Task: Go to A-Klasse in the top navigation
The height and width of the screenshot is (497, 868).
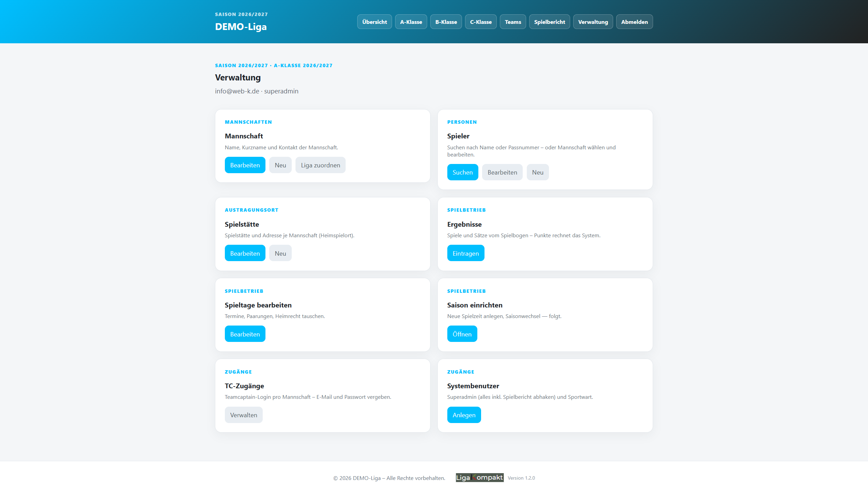Action: pos(411,22)
